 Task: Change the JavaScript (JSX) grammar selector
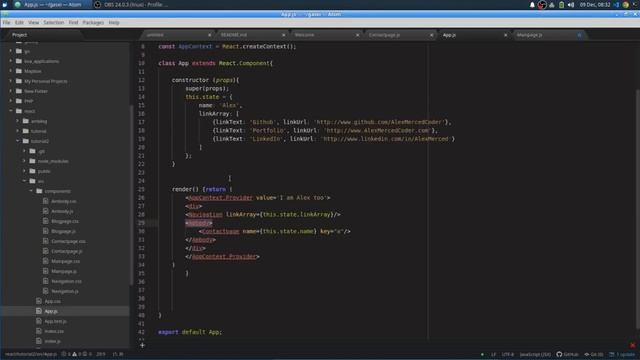(535, 354)
